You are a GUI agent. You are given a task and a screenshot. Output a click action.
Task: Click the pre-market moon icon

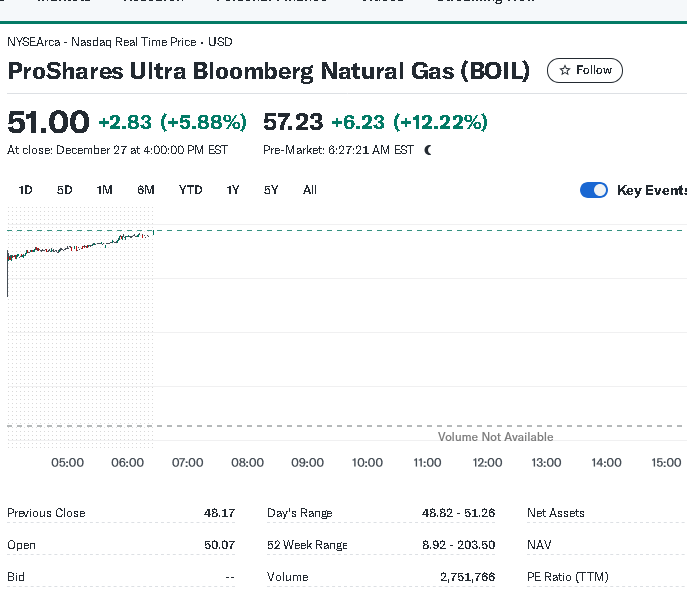pyautogui.click(x=428, y=150)
